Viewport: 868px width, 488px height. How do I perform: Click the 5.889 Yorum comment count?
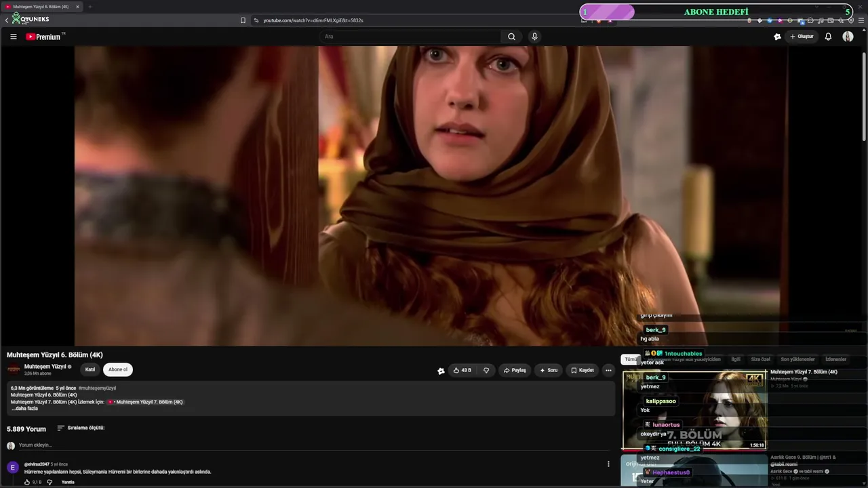click(26, 429)
